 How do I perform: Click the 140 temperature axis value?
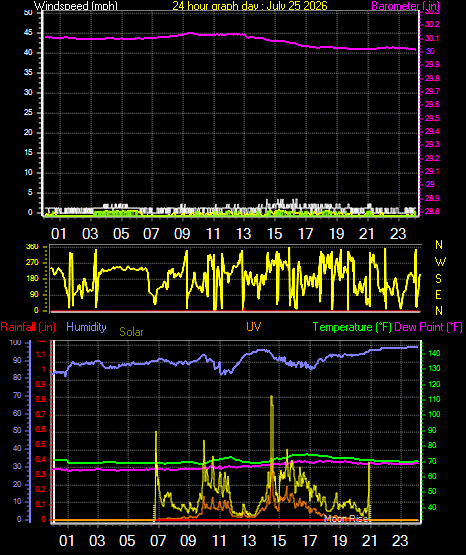434,353
